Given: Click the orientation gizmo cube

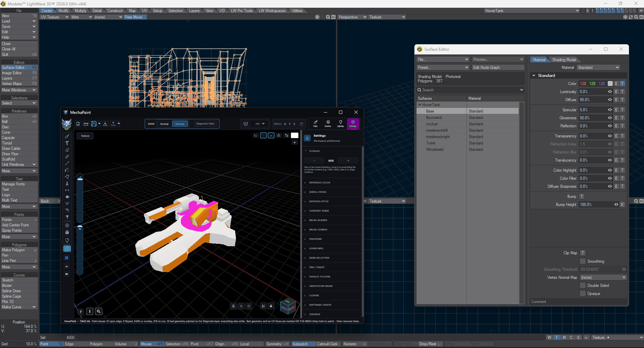Looking at the screenshot, I should 288,306.
